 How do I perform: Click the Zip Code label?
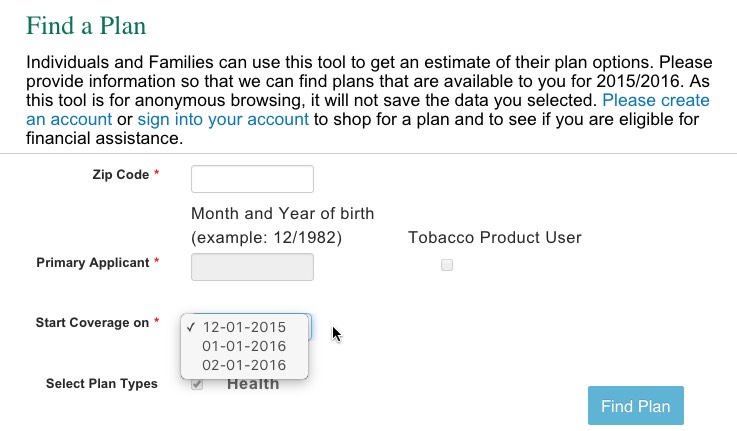(120, 175)
